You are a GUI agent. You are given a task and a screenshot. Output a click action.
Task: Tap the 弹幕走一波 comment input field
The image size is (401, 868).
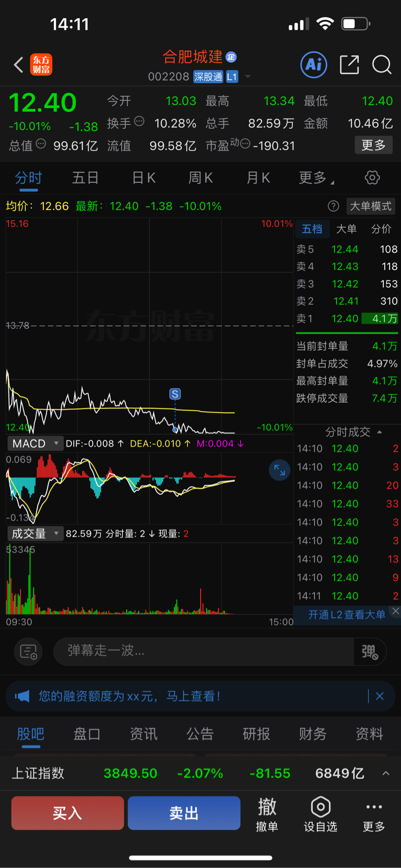[x=204, y=651]
